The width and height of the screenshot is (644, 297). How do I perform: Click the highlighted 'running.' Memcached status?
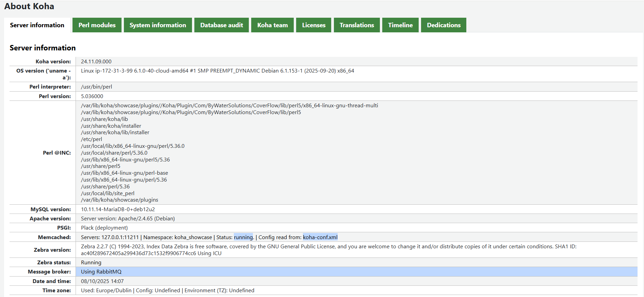244,237
